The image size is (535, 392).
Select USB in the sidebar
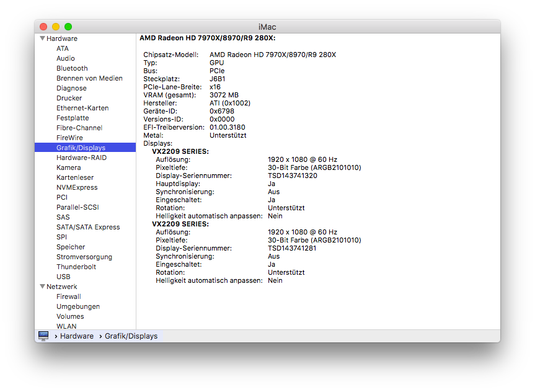[63, 276]
